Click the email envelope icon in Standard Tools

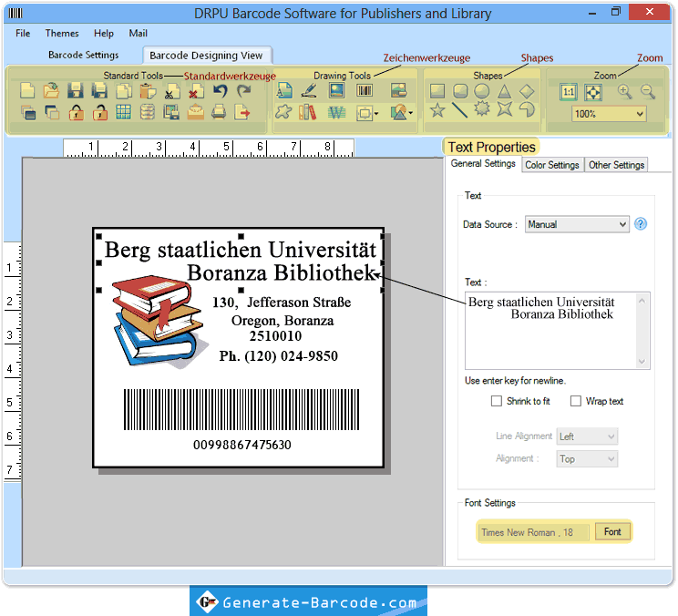(x=195, y=112)
